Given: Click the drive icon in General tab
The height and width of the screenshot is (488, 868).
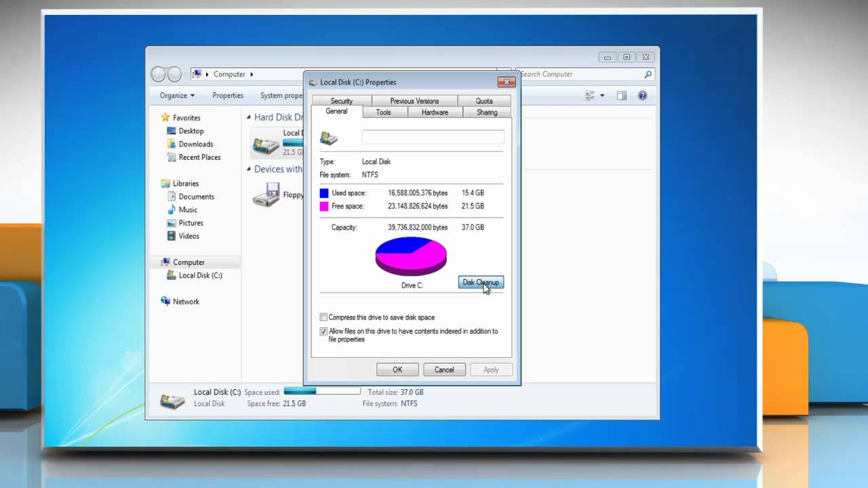Looking at the screenshot, I should [329, 138].
